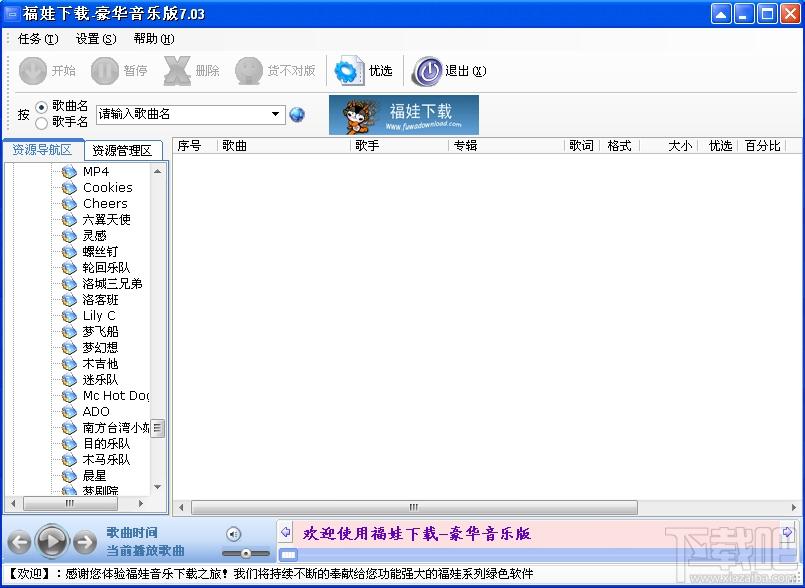The height and width of the screenshot is (588, 805).
Task: Switch to the 资源导航区 tab
Action: 43,149
